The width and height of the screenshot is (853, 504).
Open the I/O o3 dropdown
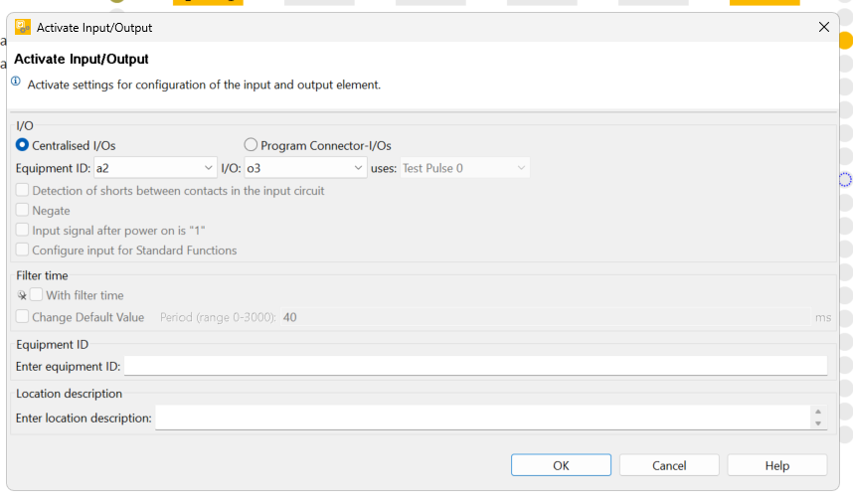point(305,168)
